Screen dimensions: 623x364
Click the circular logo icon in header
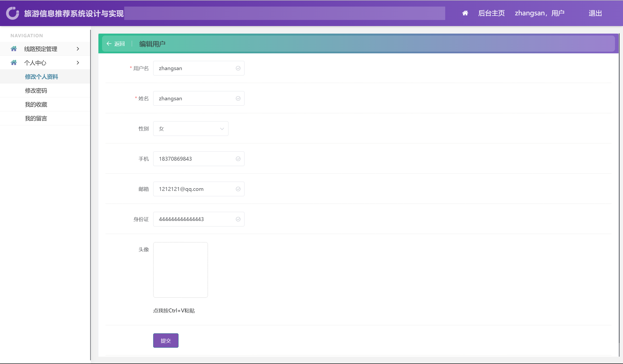point(12,13)
